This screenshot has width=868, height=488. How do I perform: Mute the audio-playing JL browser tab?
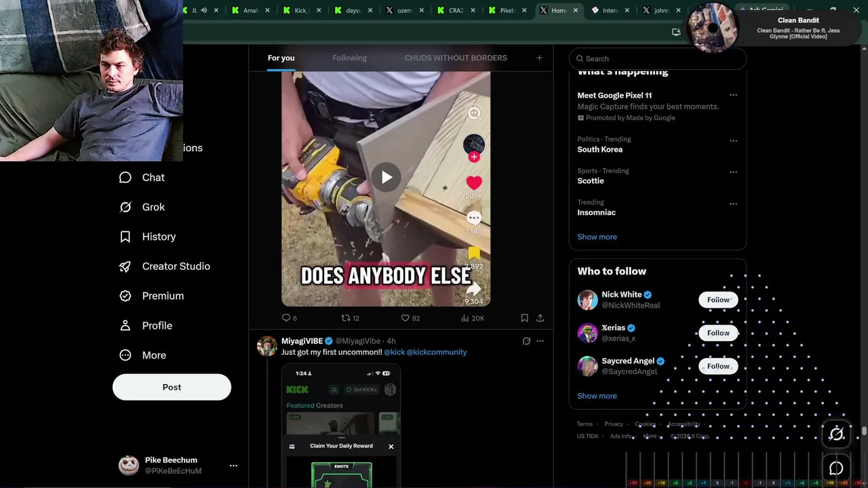[203, 10]
